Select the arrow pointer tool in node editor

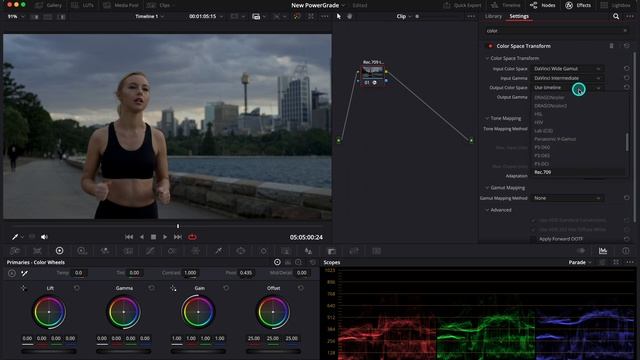click(338, 16)
